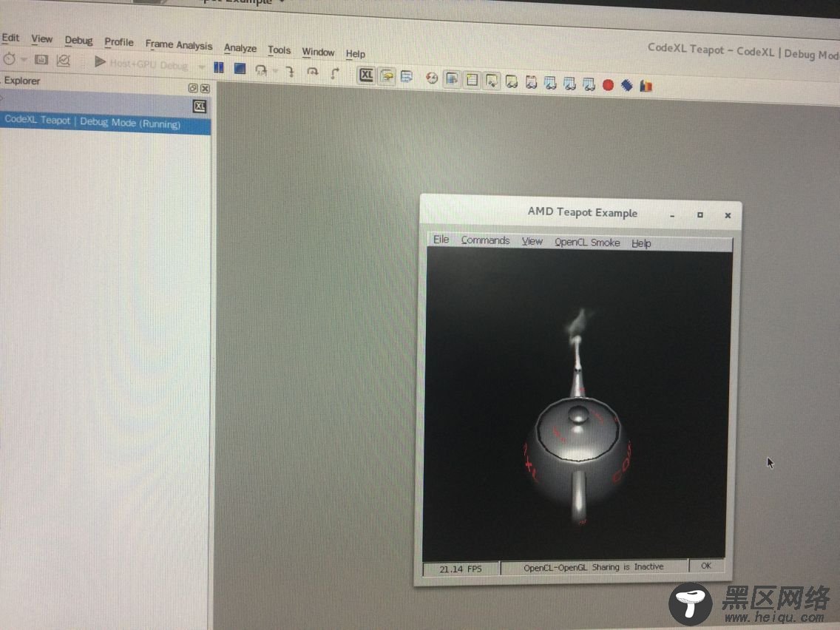
Task: Click the Step Over arrow icon
Action: click(x=312, y=72)
